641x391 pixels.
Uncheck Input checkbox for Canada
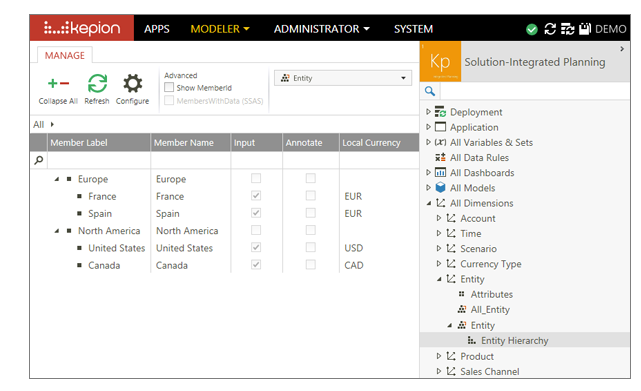(x=256, y=265)
